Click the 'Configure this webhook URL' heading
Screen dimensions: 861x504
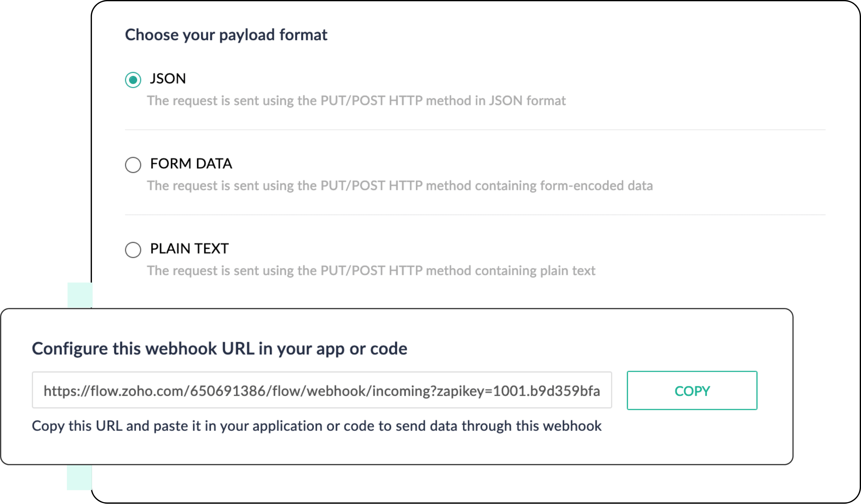tap(219, 349)
